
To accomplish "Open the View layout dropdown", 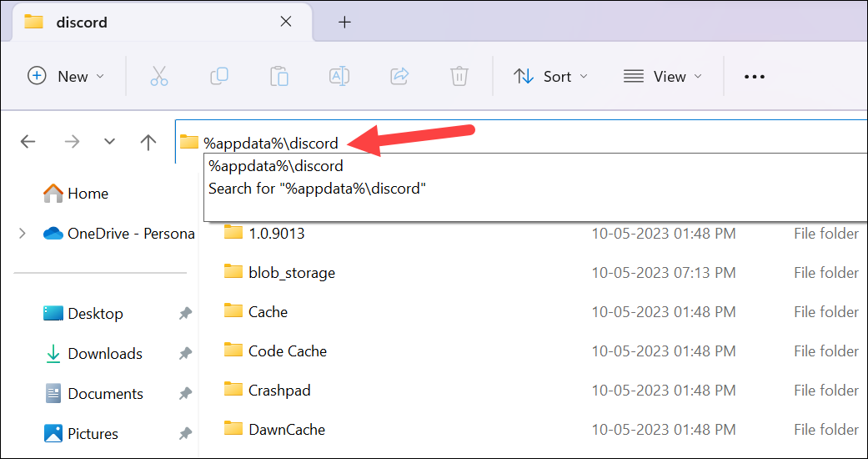I will coord(663,76).
